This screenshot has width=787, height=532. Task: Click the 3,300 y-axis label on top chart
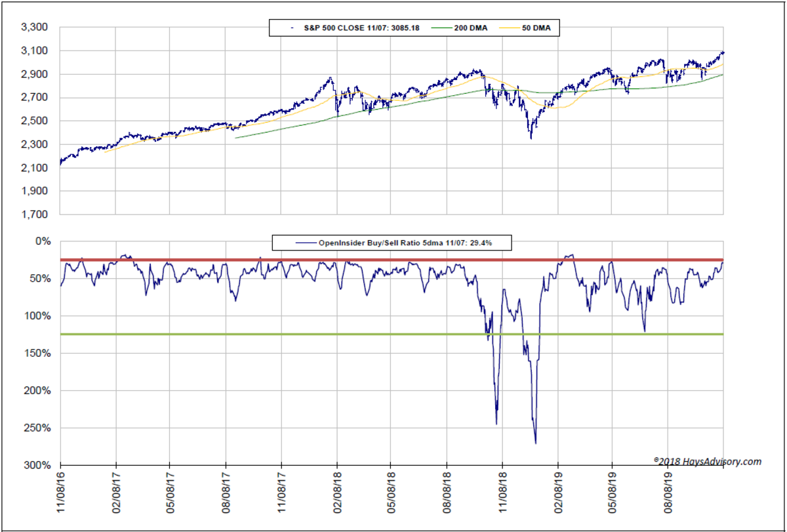click(x=35, y=28)
